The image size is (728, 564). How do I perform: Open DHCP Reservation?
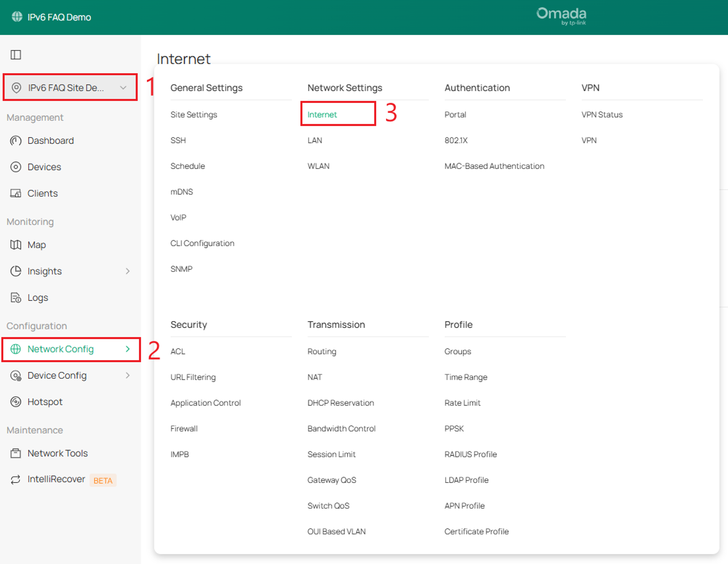[x=341, y=403]
